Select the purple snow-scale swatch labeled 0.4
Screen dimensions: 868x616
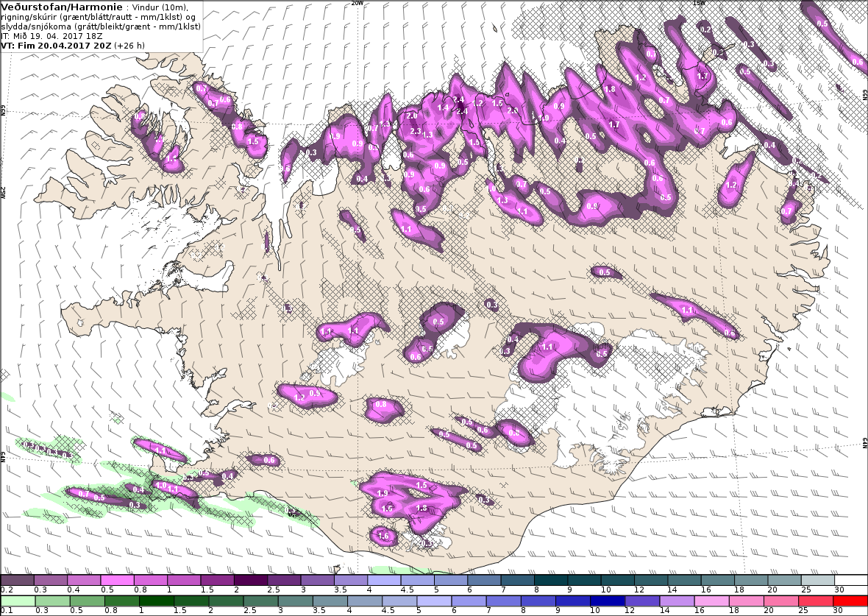point(84,581)
